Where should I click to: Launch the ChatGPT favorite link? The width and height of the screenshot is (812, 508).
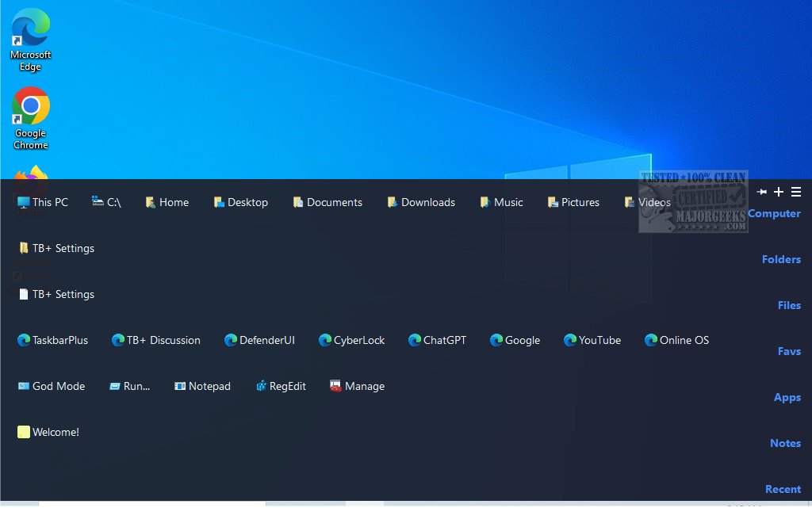pos(437,341)
